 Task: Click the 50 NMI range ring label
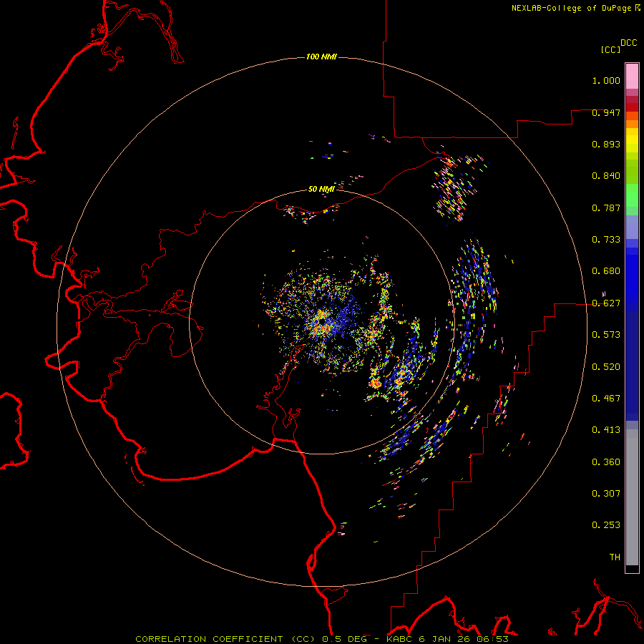(x=321, y=189)
